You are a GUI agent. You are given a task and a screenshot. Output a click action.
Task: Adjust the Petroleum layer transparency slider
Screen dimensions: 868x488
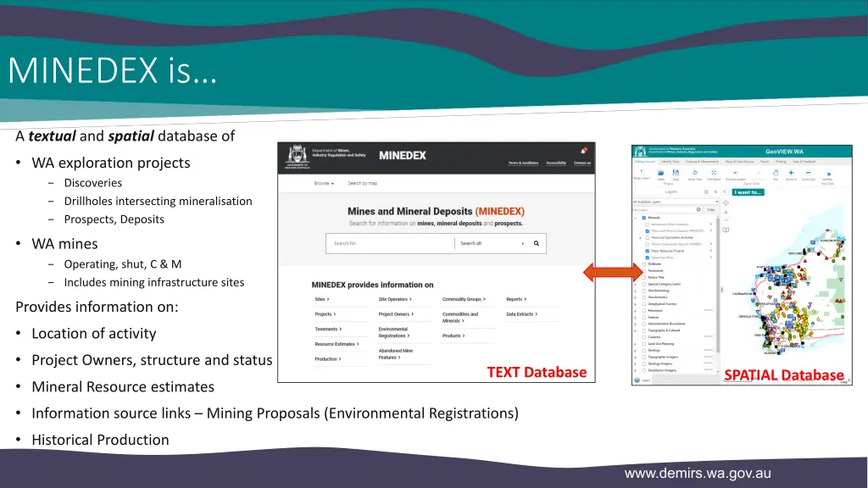pyautogui.click(x=708, y=310)
